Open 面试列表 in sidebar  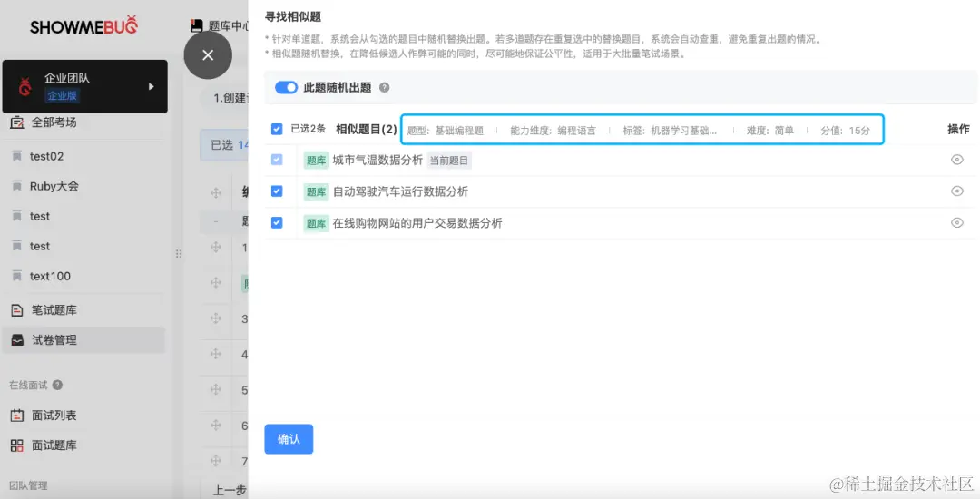(54, 416)
